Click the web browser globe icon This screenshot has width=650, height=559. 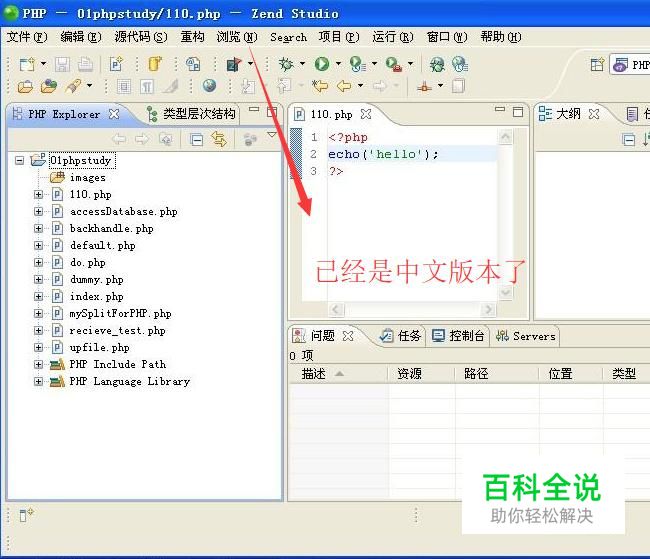(x=209, y=86)
